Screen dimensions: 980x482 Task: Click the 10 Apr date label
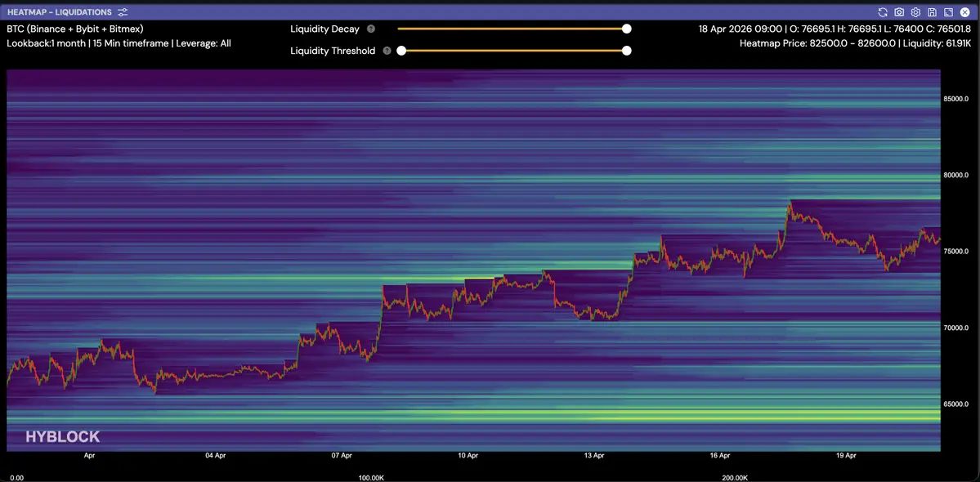point(468,456)
